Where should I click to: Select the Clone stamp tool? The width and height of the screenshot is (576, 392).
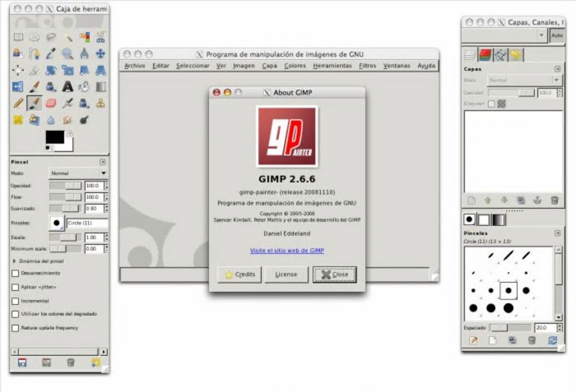[x=101, y=103]
